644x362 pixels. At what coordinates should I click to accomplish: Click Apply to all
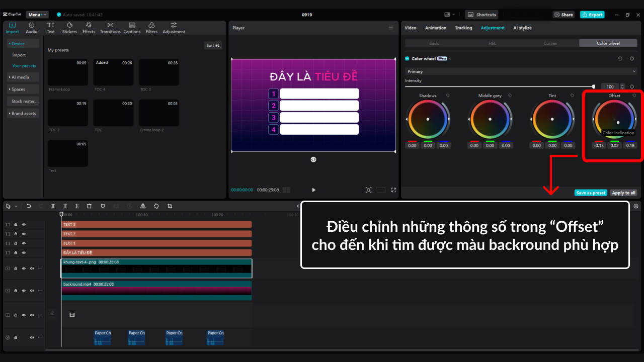(x=623, y=193)
